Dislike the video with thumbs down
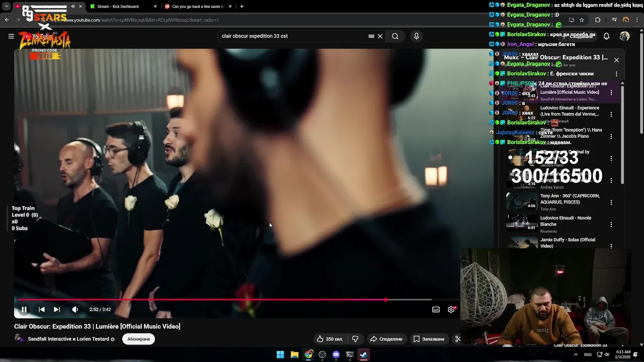 pyautogui.click(x=355, y=339)
